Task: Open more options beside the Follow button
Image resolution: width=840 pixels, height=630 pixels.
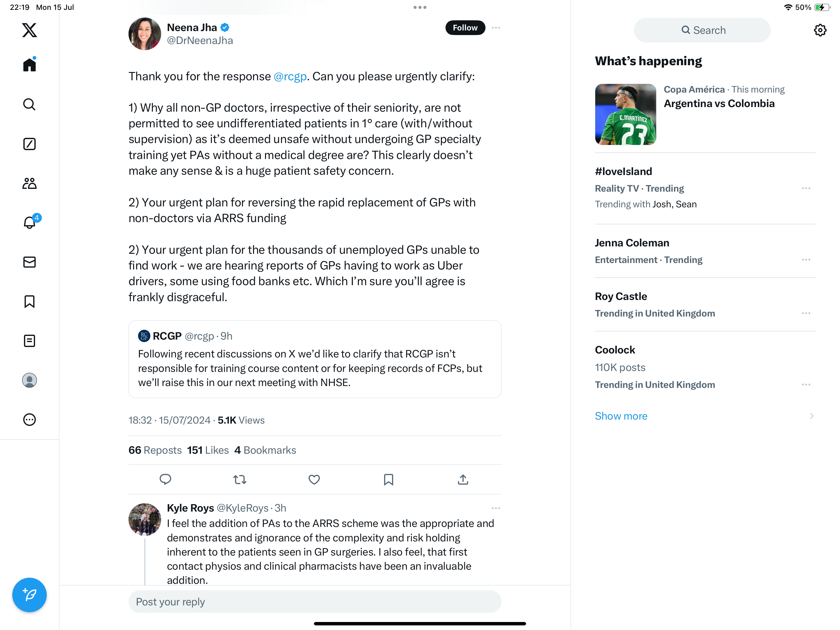Action: tap(496, 28)
